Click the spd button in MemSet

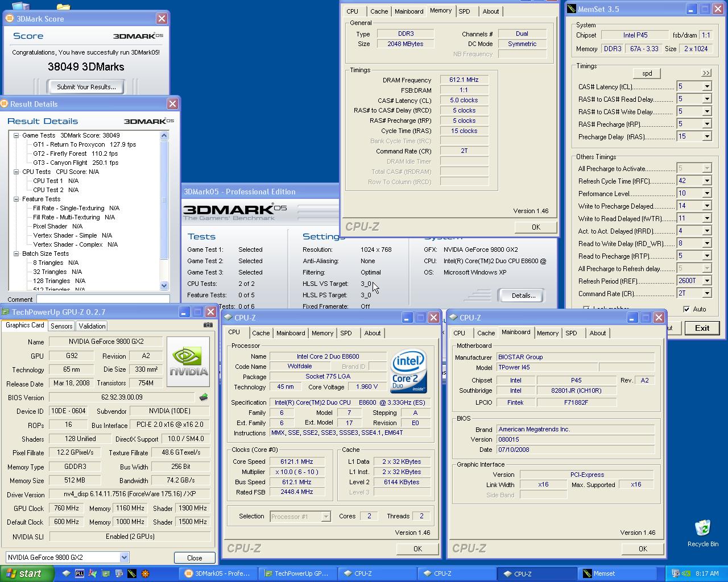pos(647,73)
